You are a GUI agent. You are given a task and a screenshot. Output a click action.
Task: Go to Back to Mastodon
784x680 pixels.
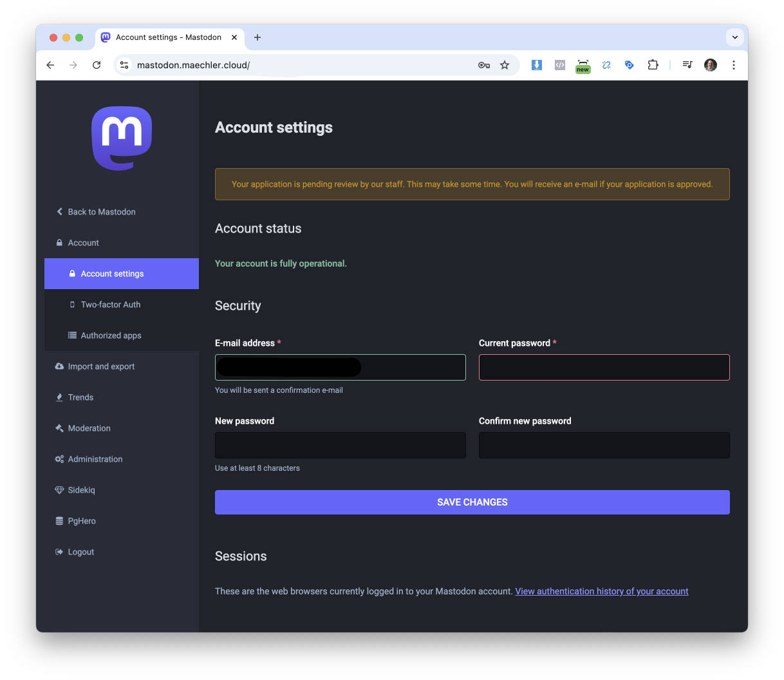tap(101, 212)
